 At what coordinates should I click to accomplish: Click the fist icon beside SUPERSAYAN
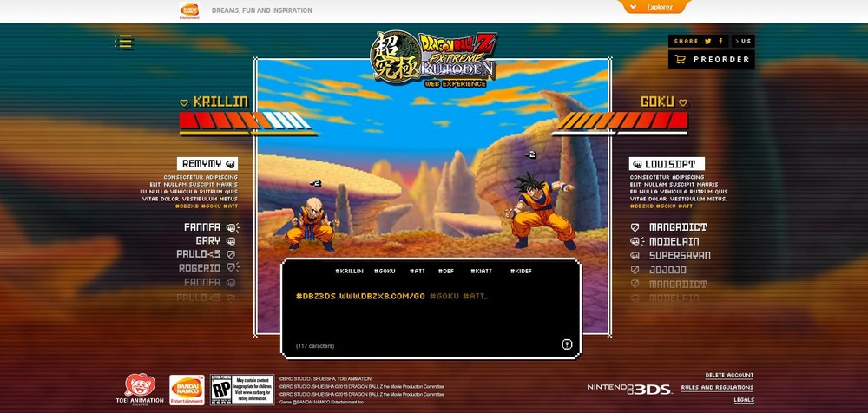tap(635, 256)
